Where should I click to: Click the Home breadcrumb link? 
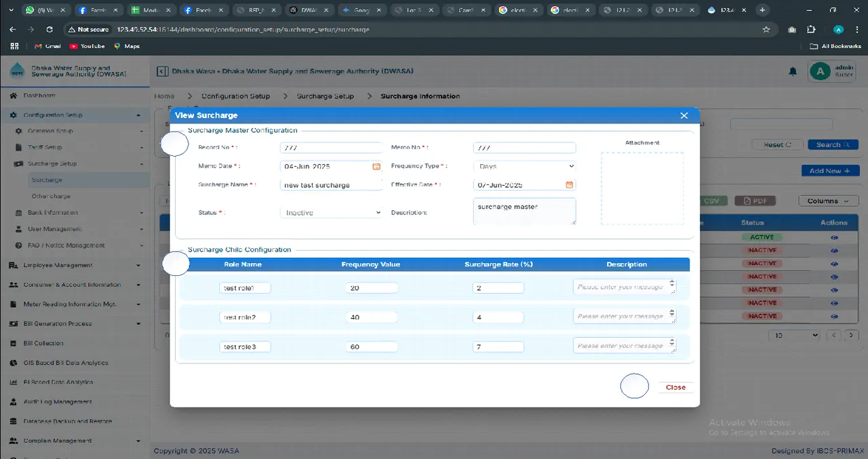pyautogui.click(x=165, y=96)
